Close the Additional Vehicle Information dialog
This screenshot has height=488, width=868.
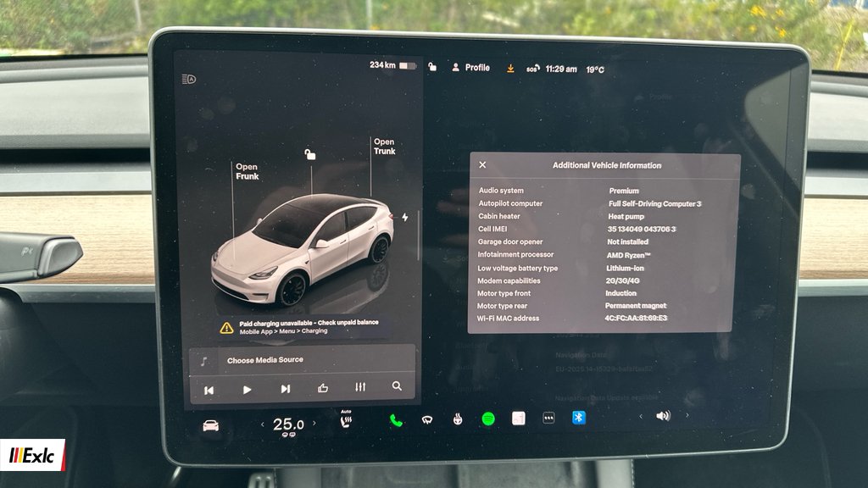pyautogui.click(x=482, y=165)
